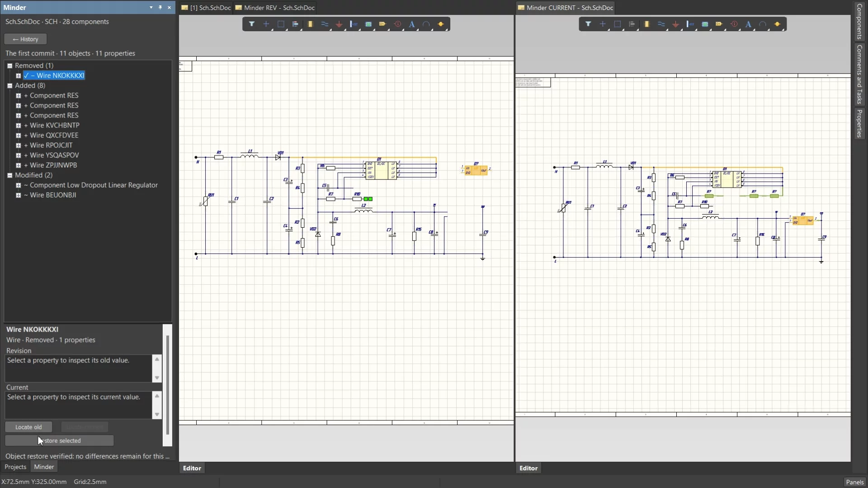Click the Editor tab under CURRENT document
Screen dimensions: 868x488
click(528, 468)
